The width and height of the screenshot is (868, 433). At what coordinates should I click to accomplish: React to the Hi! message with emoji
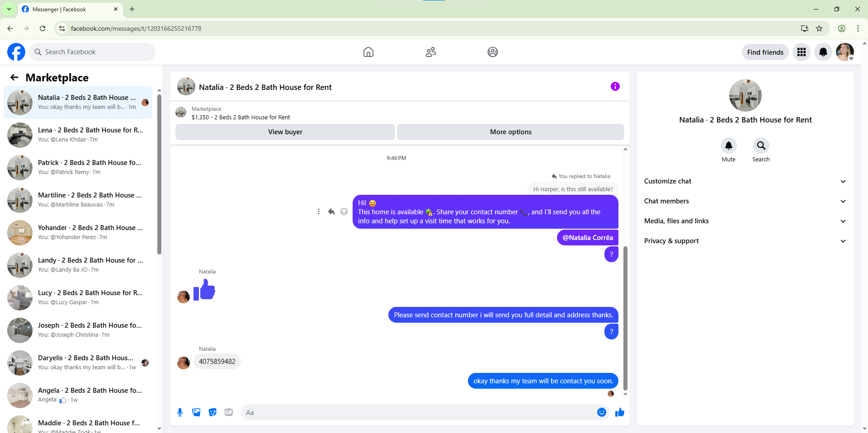pyautogui.click(x=344, y=212)
